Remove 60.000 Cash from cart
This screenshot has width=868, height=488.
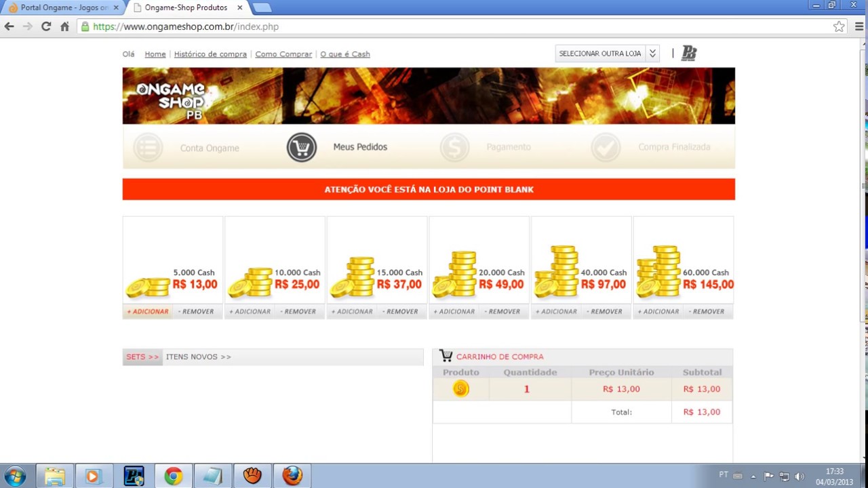(x=708, y=312)
